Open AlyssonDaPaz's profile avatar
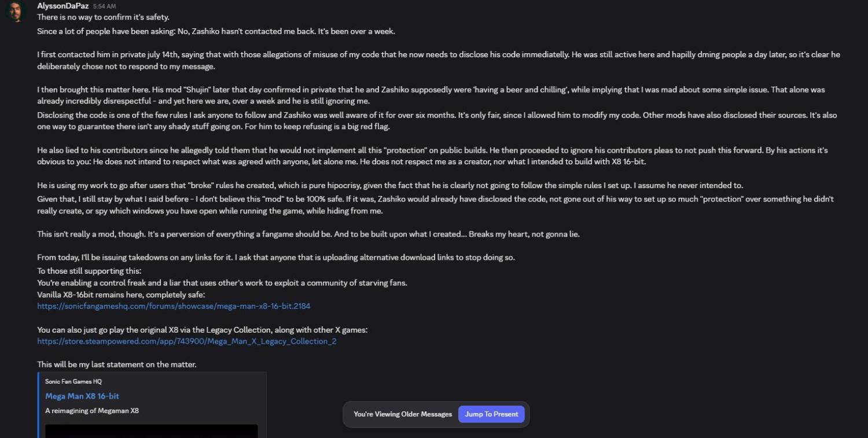868x438 pixels. [15, 12]
